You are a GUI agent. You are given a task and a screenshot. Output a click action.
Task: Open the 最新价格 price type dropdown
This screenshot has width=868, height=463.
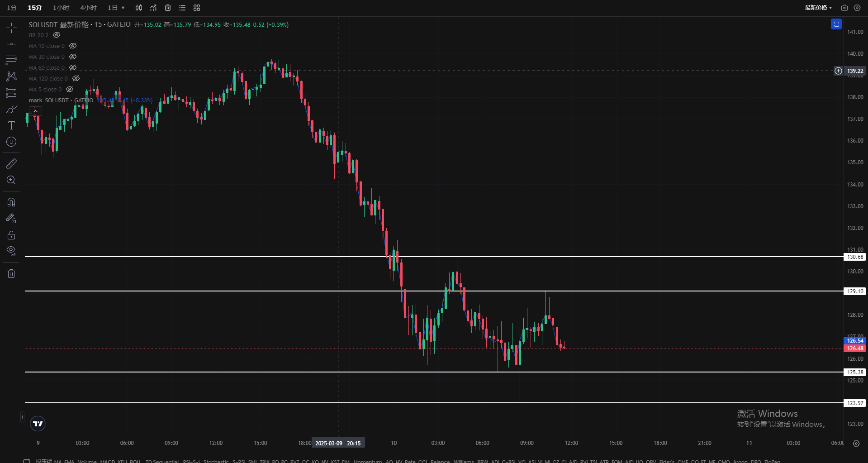pos(818,8)
